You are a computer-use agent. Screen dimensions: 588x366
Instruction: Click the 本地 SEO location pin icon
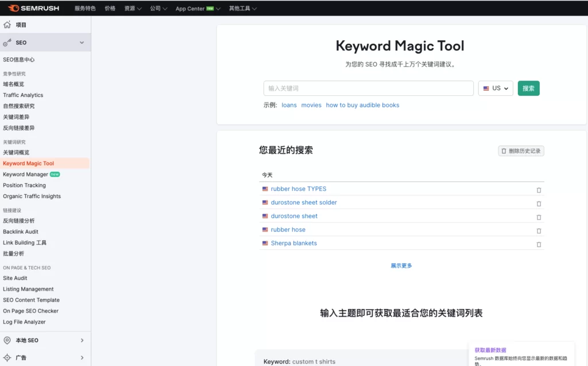click(x=7, y=340)
